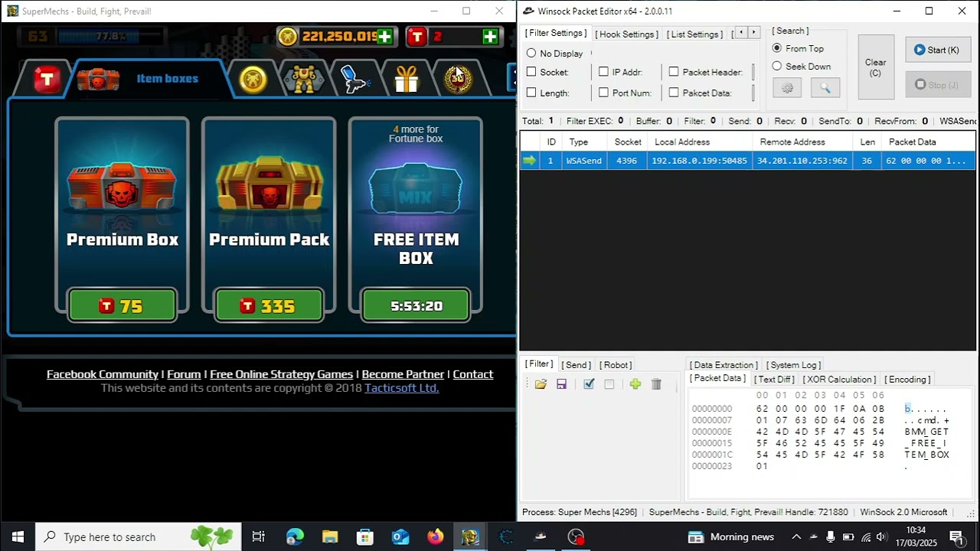Click the taskbar search box
Image resolution: width=980 pixels, height=551 pixels.
(138, 536)
